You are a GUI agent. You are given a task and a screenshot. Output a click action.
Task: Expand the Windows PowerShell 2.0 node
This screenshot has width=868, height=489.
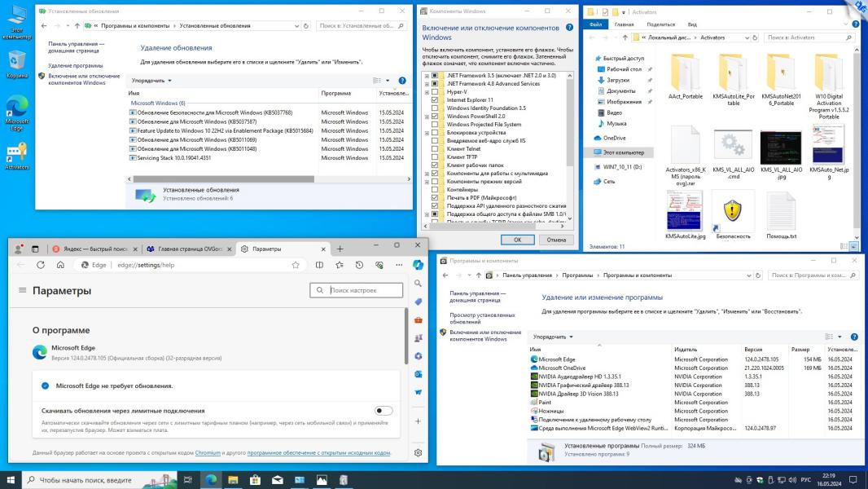[427, 117]
